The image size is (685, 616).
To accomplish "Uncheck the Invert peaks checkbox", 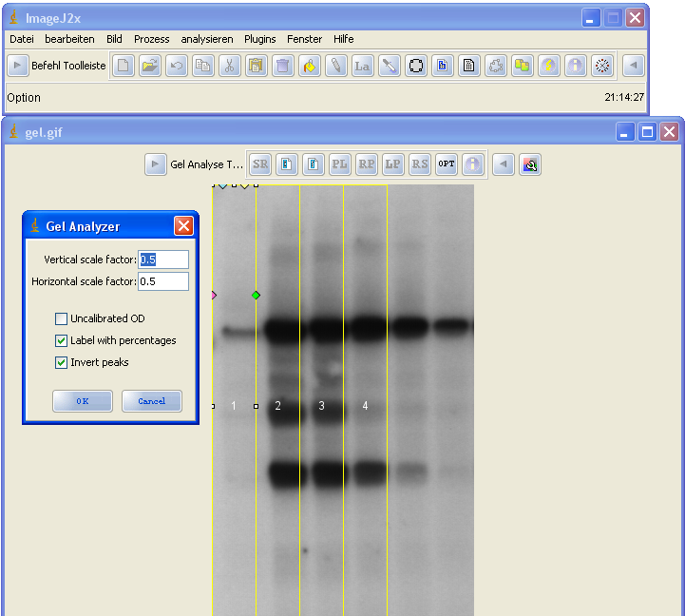I will (x=61, y=362).
